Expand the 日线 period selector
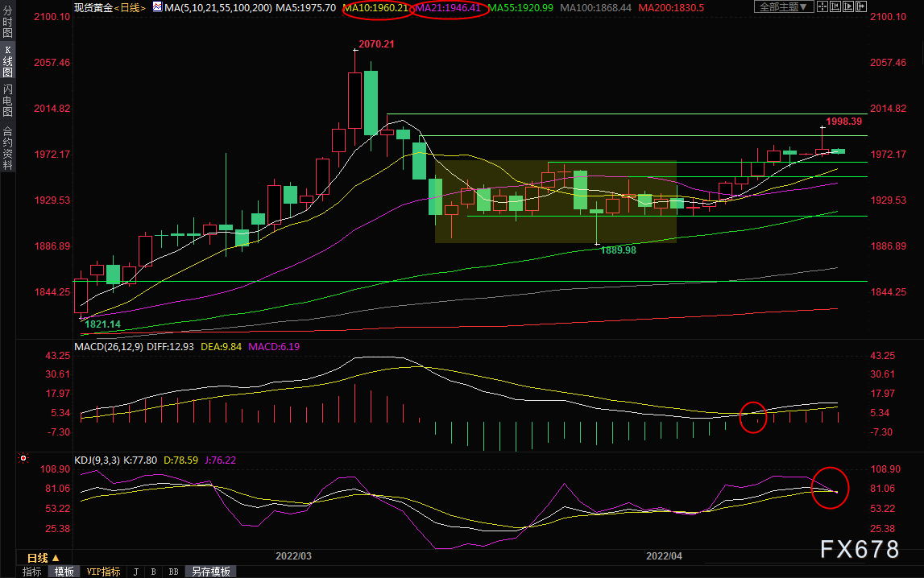This screenshot has height=578, width=924. coord(43,557)
